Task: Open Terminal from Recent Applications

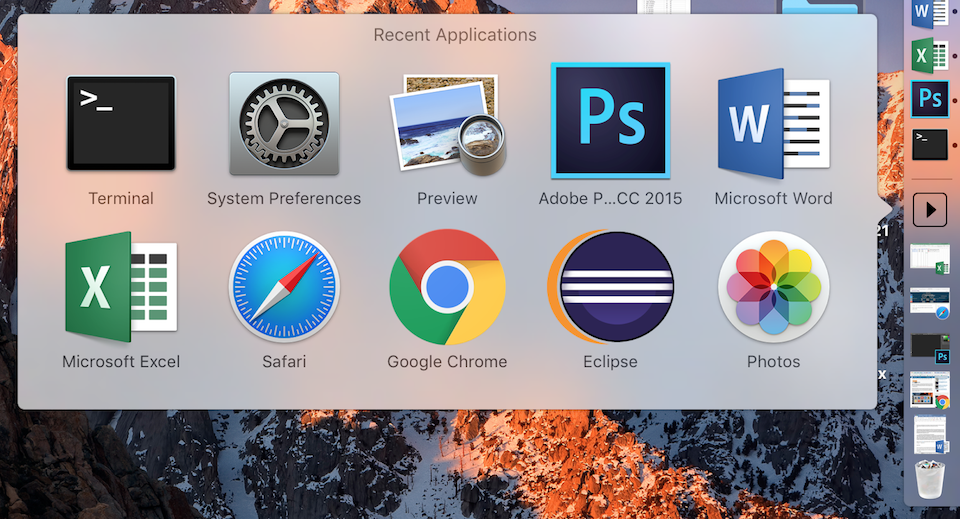Action: pyautogui.click(x=121, y=123)
